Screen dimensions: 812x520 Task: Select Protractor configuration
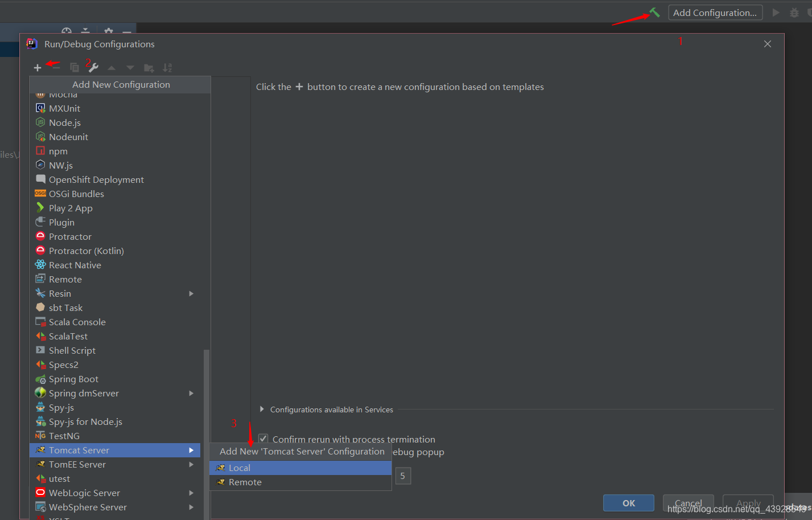[x=115, y=236]
